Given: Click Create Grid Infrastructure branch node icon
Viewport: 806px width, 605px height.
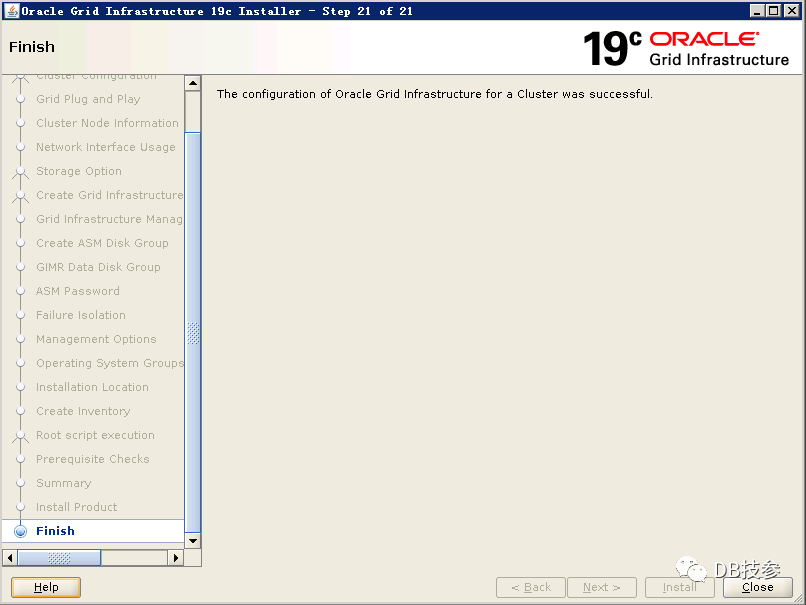Looking at the screenshot, I should point(21,196).
